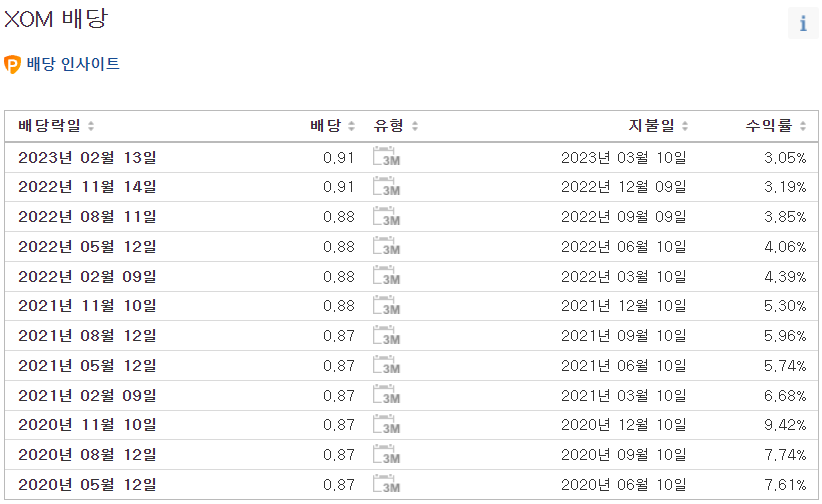Open the info icon at top right
The image size is (822, 504).
tap(803, 23)
